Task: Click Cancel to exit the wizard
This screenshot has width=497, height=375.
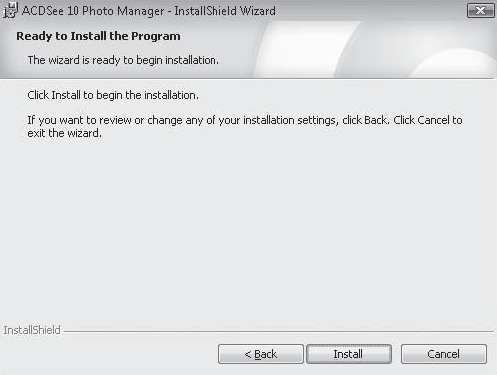Action: 444,354
